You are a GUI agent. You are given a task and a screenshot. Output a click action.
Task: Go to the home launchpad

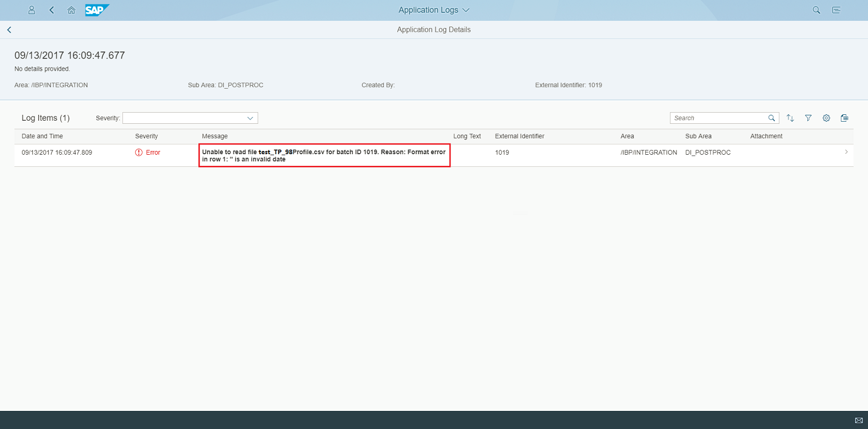tap(71, 10)
